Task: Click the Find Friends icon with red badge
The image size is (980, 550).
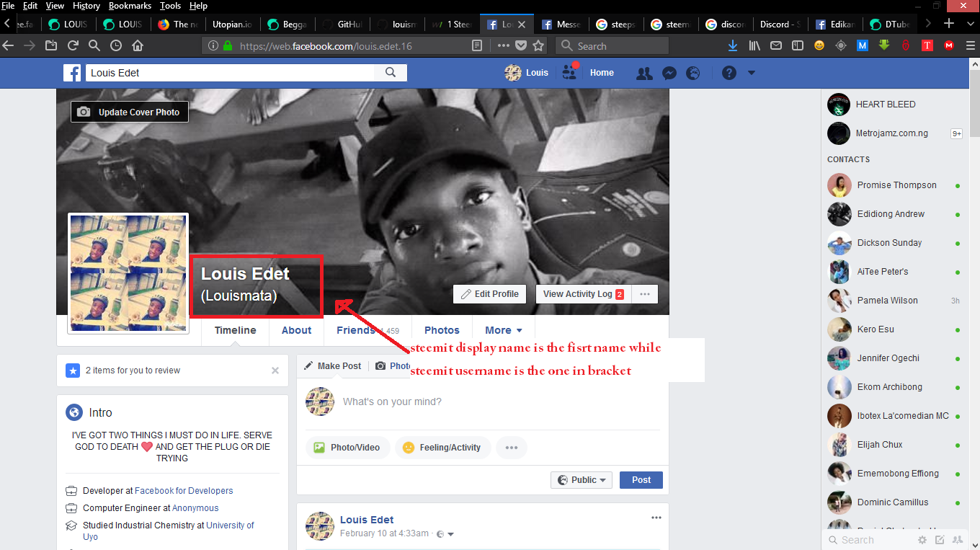Action: tap(570, 72)
